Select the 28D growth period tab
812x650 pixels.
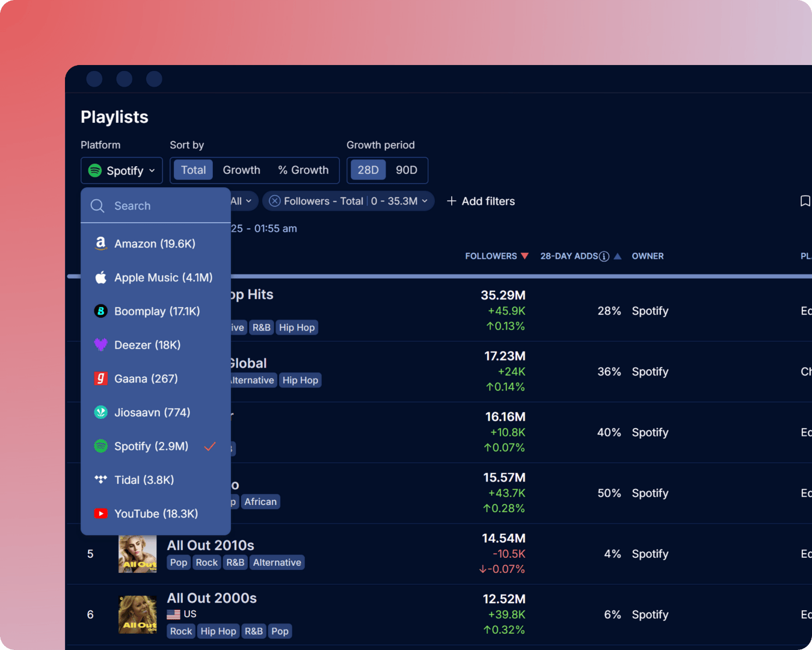click(x=368, y=170)
